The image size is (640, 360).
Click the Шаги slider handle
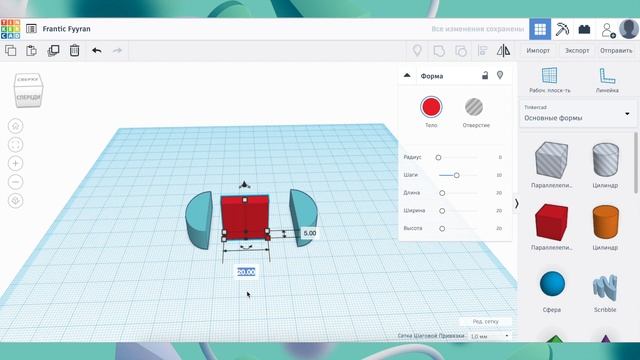pyautogui.click(x=456, y=175)
